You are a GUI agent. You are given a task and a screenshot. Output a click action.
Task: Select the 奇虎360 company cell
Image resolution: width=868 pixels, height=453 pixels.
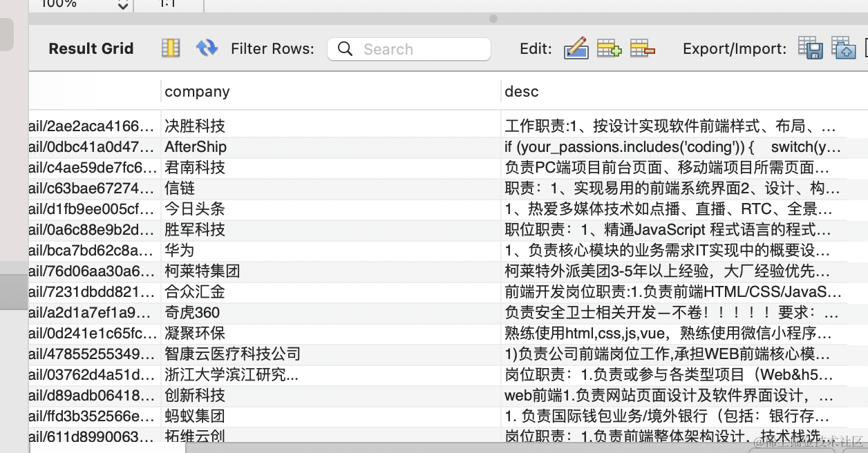click(192, 313)
